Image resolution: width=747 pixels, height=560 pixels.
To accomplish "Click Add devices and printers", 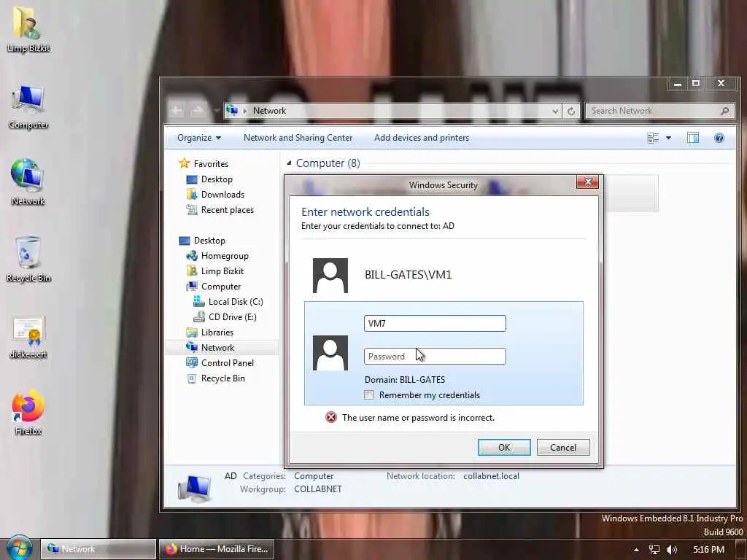I will 422,138.
